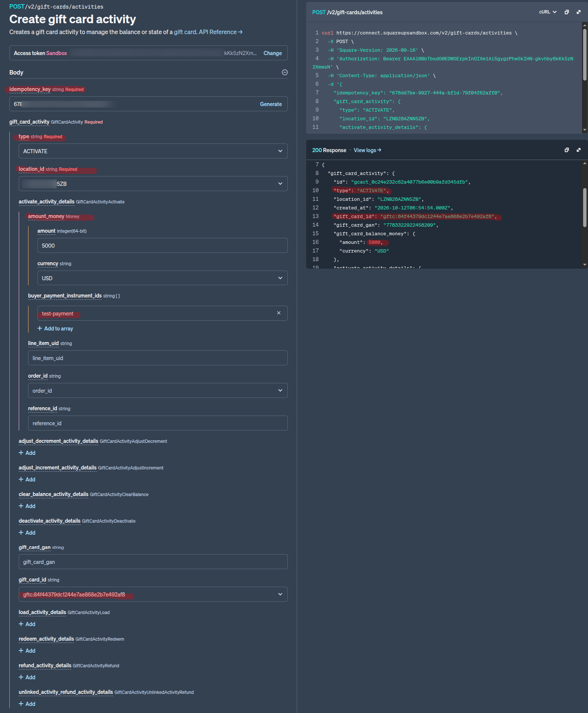Remove test-payment from instrument ids array

(x=279, y=313)
